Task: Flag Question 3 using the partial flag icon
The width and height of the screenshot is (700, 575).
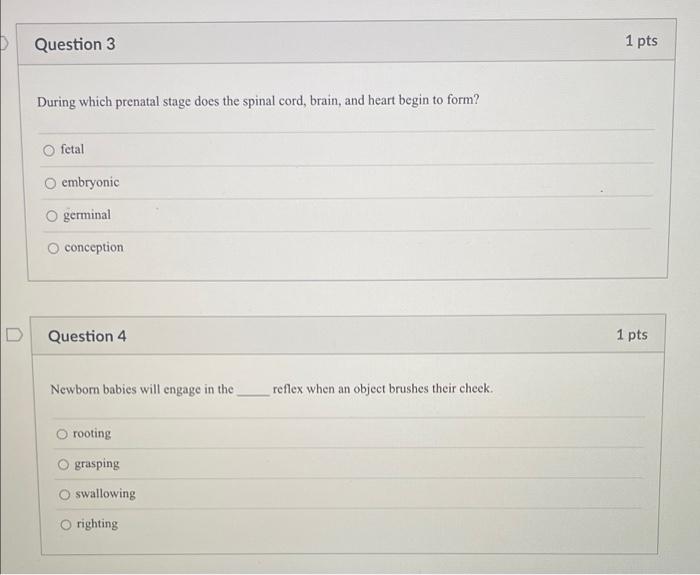Action: (4, 44)
